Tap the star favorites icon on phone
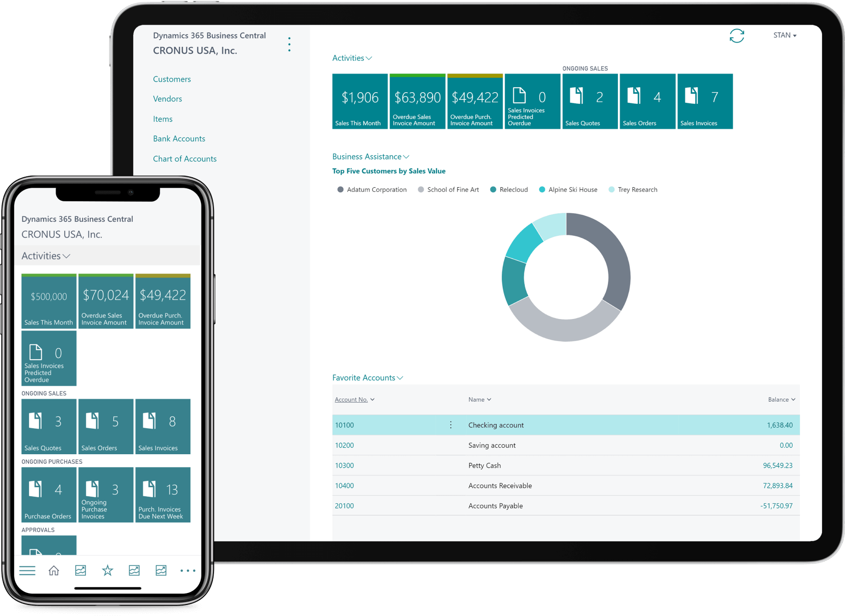The width and height of the screenshot is (845, 616). (107, 570)
